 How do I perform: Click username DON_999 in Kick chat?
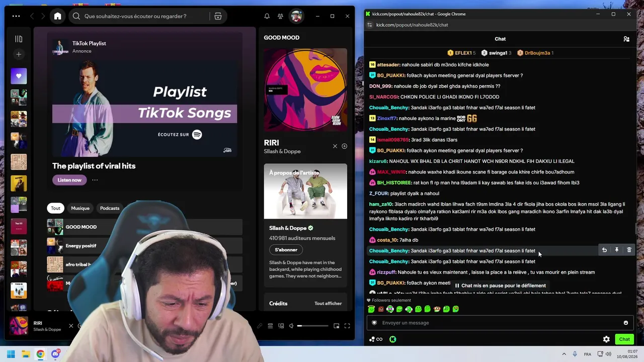380,86
